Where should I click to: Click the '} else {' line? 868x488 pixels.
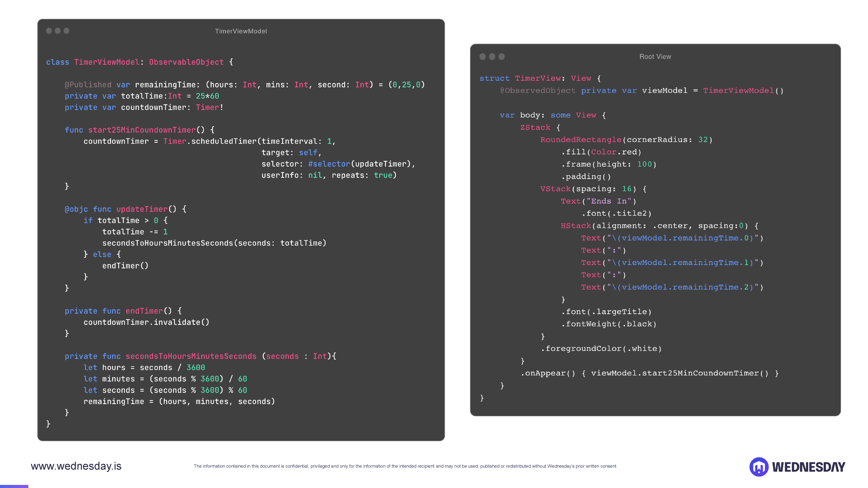pos(102,255)
